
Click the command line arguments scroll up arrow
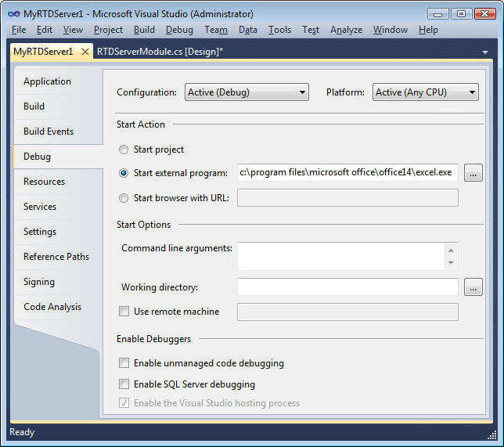pos(451,251)
